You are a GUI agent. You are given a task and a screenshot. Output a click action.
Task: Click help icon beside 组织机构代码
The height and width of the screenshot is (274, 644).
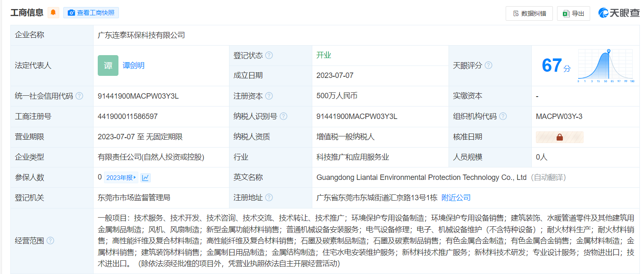click(503, 116)
